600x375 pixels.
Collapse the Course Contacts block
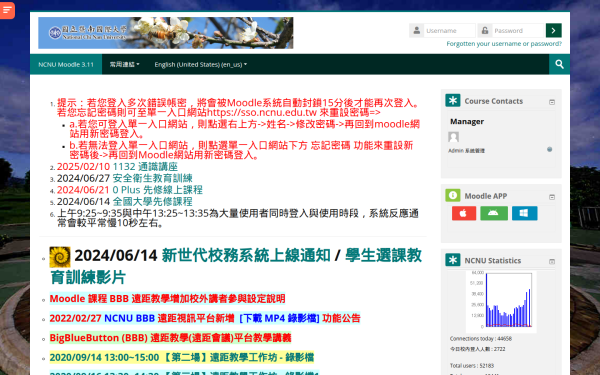click(x=552, y=102)
